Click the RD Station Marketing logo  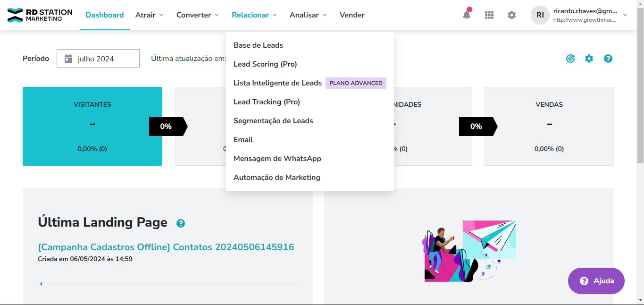point(40,15)
